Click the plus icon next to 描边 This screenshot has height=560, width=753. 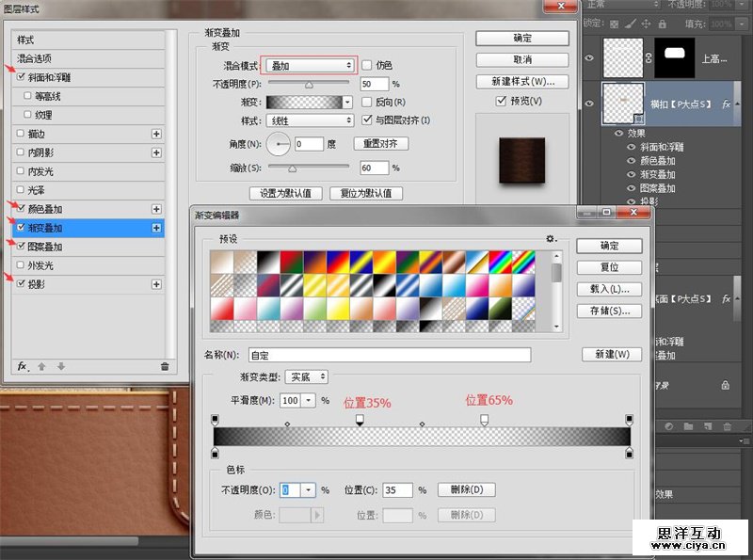pyautogui.click(x=157, y=133)
